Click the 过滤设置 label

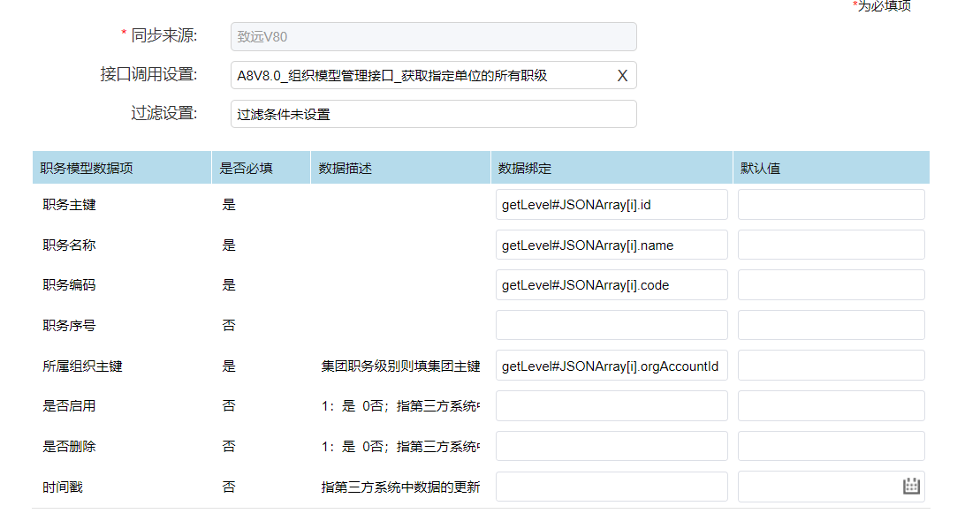click(163, 113)
